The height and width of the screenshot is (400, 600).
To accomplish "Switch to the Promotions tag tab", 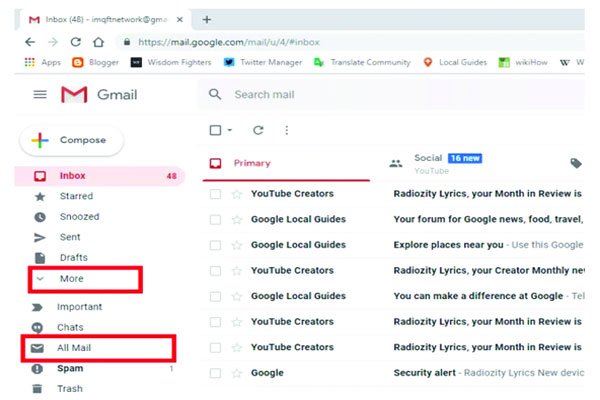I will click(576, 163).
